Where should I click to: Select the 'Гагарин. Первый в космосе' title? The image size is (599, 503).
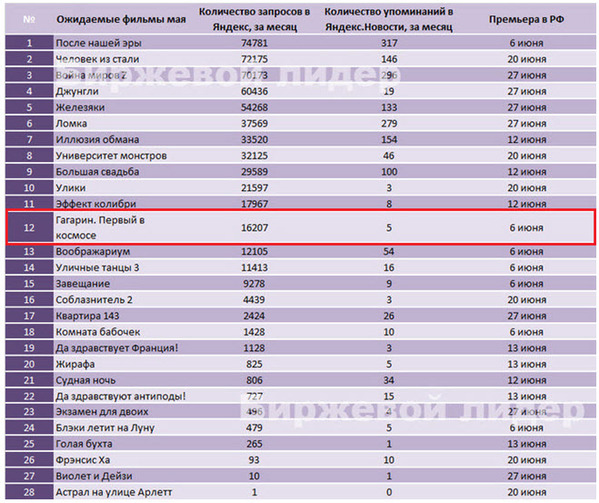pos(100,228)
